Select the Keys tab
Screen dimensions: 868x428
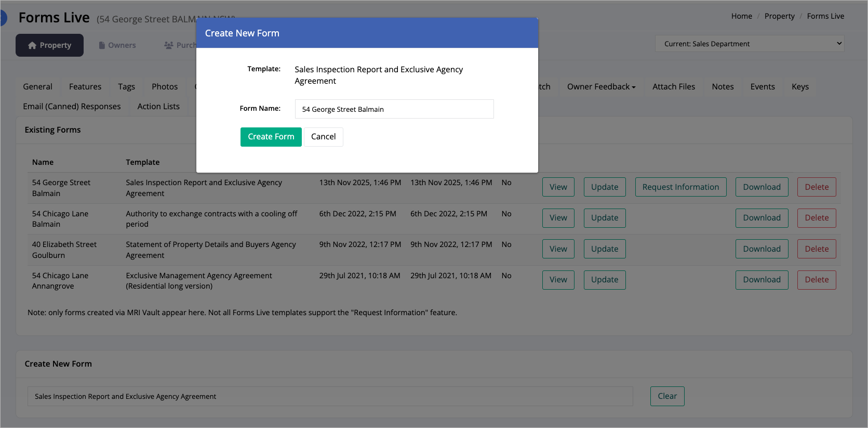[800, 87]
